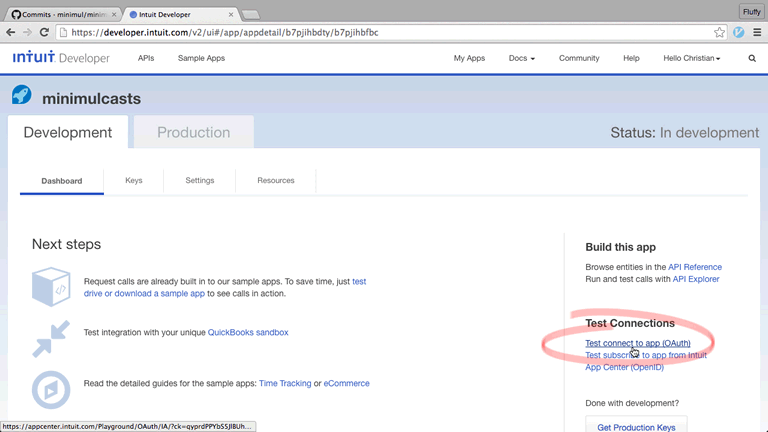Click the Build this app heading
This screenshot has height=432, width=768.
click(x=621, y=247)
